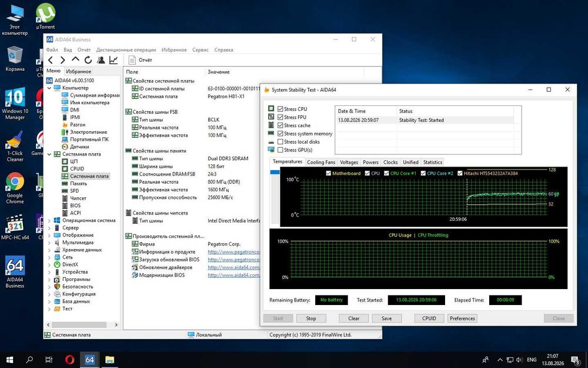This screenshot has width=588, height=368.
Task: Open the µTorrent desktop icon
Action: point(45,16)
